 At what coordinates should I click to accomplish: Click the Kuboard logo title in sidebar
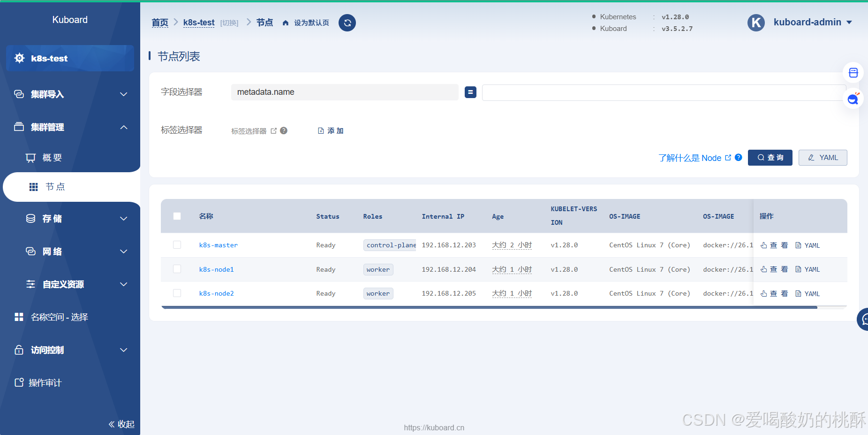click(x=70, y=20)
